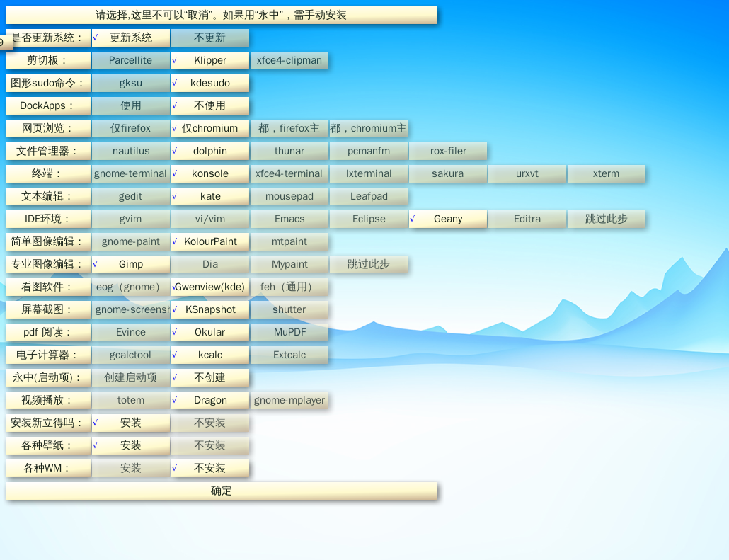Select konsole as the terminal

tap(210, 174)
